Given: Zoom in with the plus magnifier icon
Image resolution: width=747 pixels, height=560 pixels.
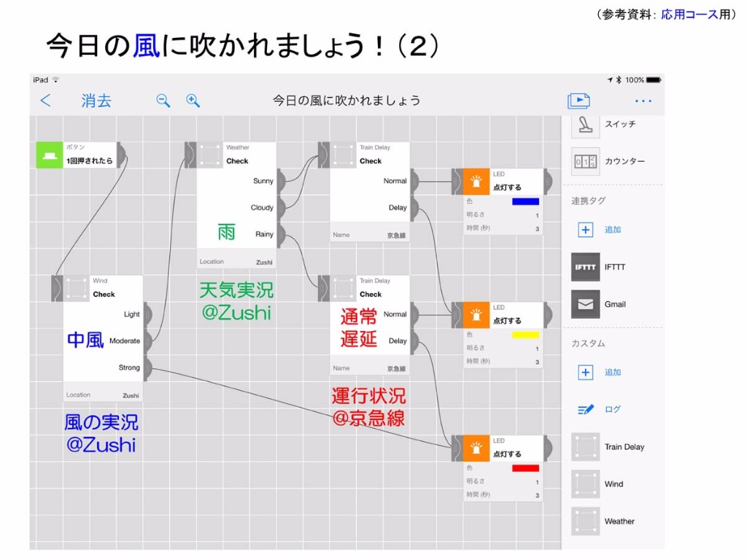Looking at the screenshot, I should tap(193, 101).
